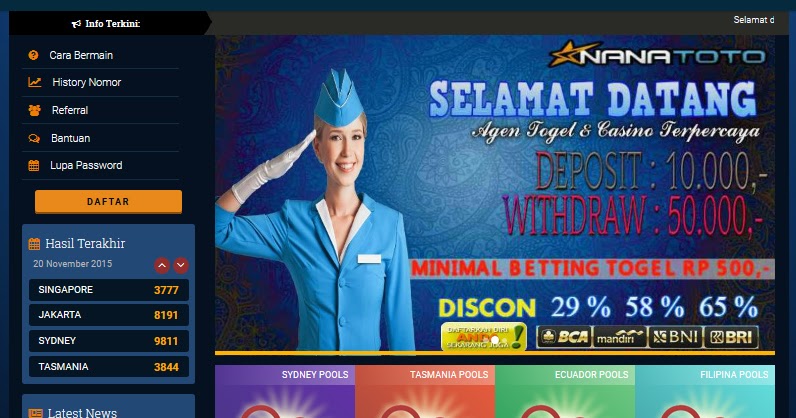796x418 pixels.
Task: Open the Sydney Pools tile
Action: coord(285,392)
